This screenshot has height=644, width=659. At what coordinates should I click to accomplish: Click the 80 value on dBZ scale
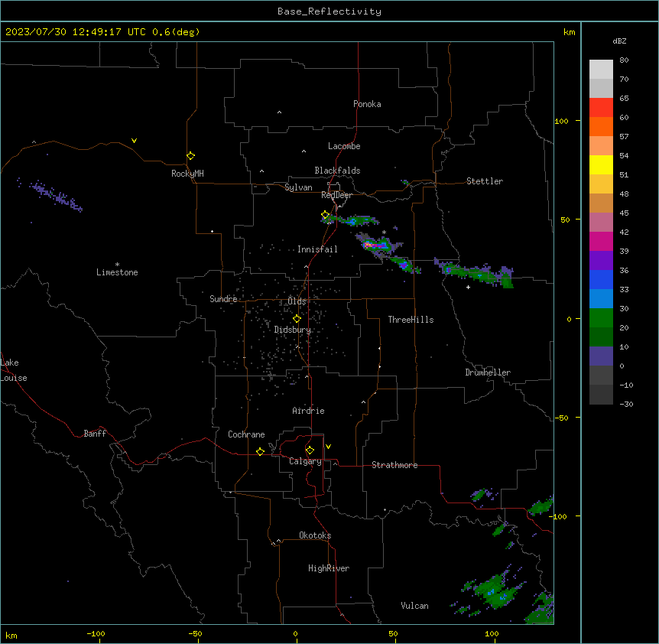(x=624, y=60)
